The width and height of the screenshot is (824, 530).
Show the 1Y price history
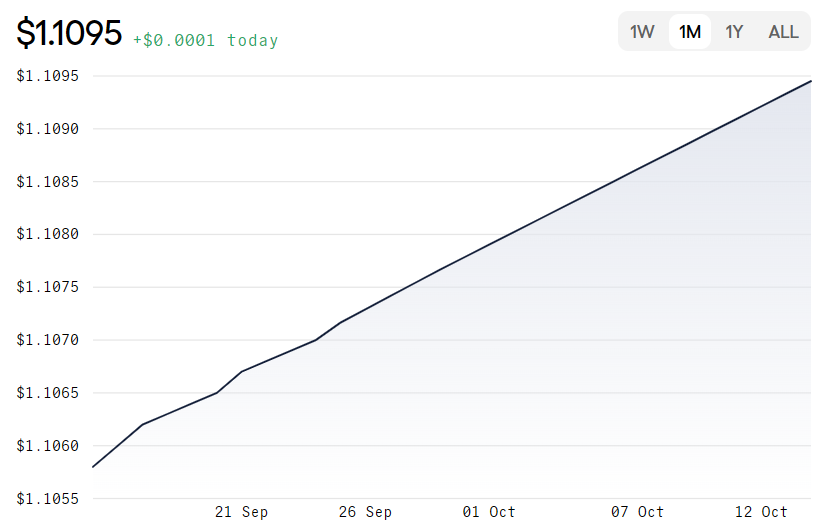[734, 32]
